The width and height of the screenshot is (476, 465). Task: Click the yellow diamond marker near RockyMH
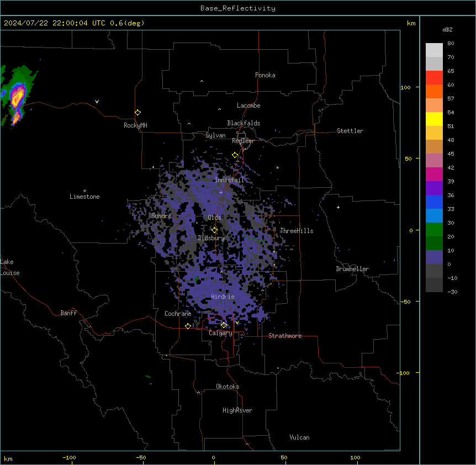point(137,113)
